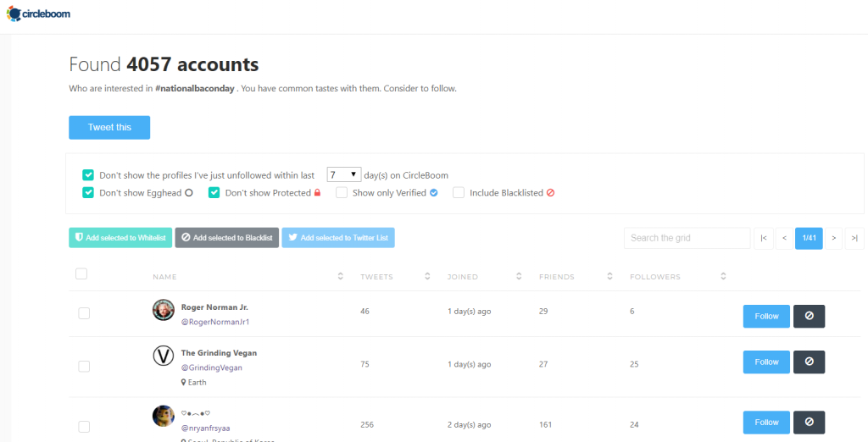Click the Circleboom logo
Screen dimensions: 868x442
coord(38,14)
